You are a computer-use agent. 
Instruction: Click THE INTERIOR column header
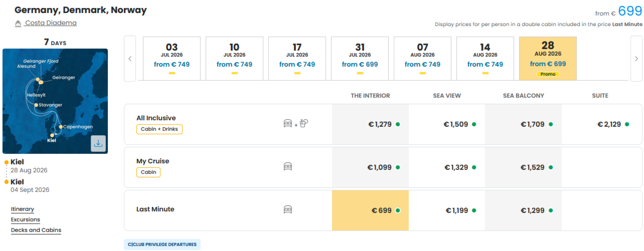point(370,96)
